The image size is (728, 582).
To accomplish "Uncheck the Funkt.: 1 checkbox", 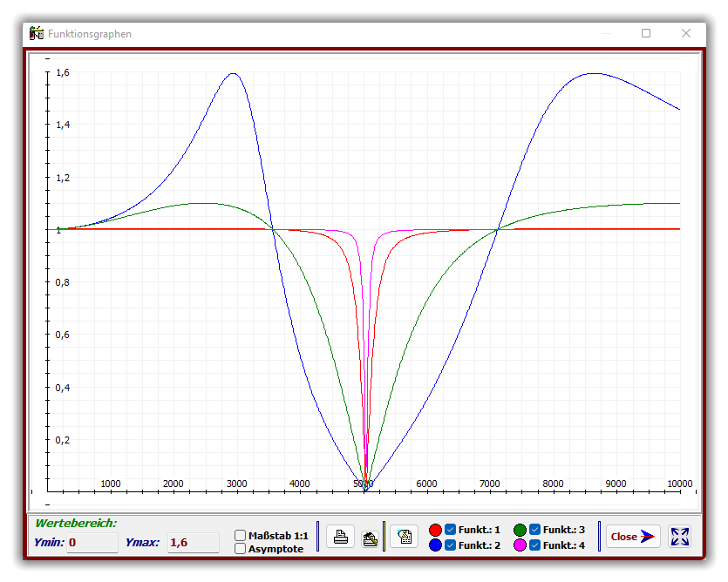I will (x=451, y=530).
